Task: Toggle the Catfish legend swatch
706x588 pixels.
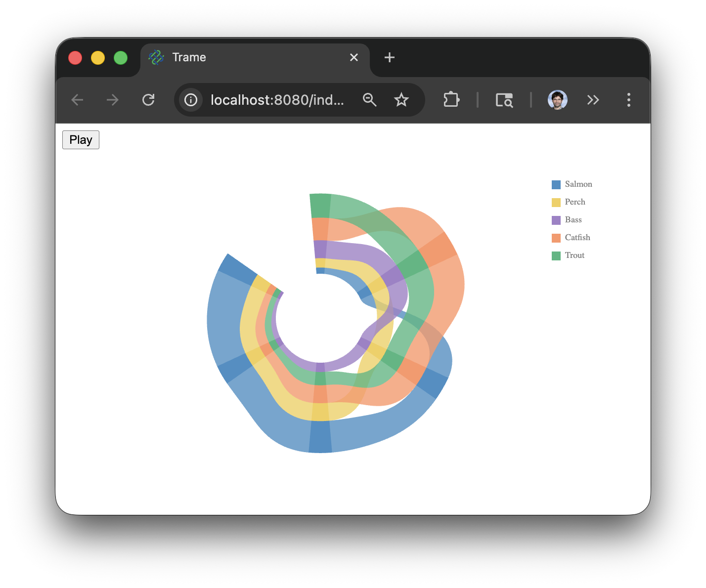Action: pos(556,238)
